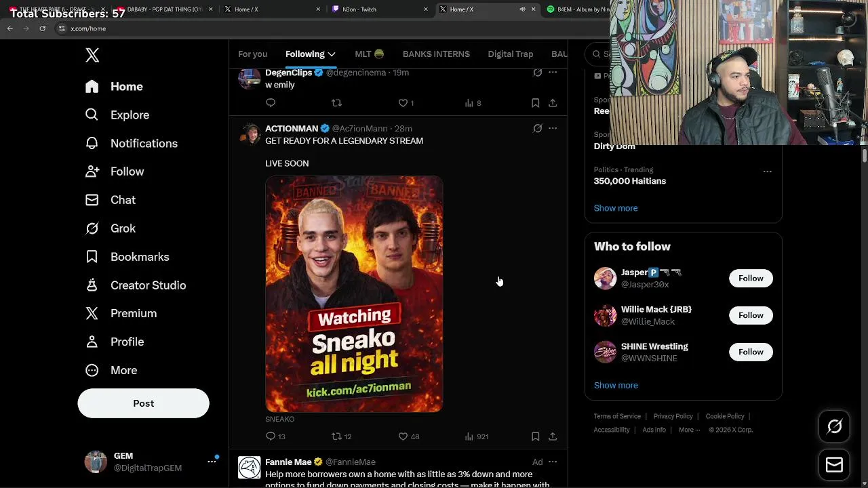Screen dimensions: 868x488
Task: Open Creator Studio in the sidebar
Action: 136,285
